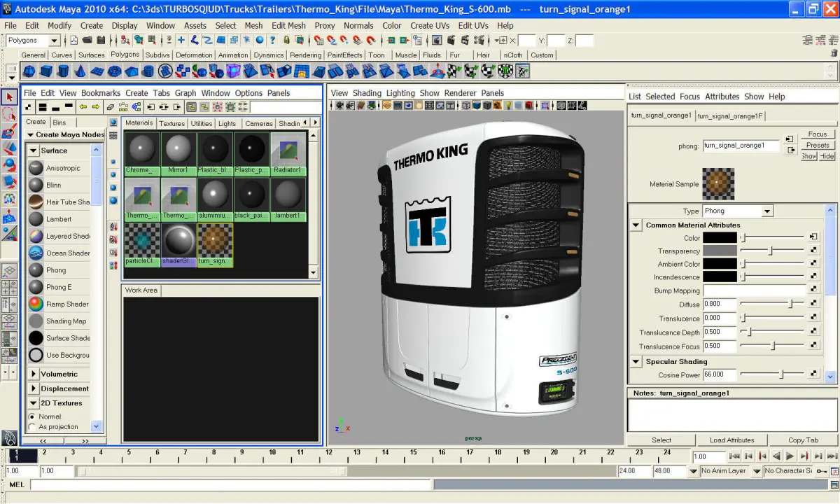Click the Hypershade right arrow (next graph) icon

(94, 107)
